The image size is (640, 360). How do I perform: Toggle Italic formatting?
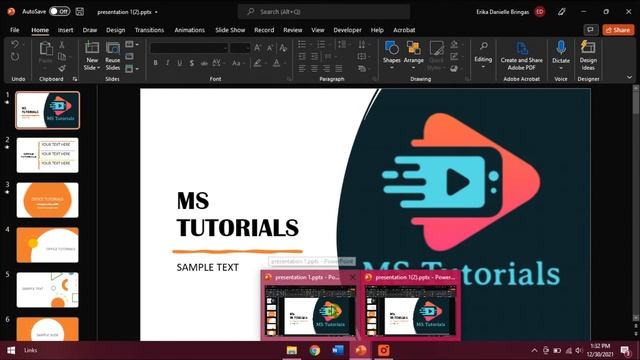click(167, 63)
